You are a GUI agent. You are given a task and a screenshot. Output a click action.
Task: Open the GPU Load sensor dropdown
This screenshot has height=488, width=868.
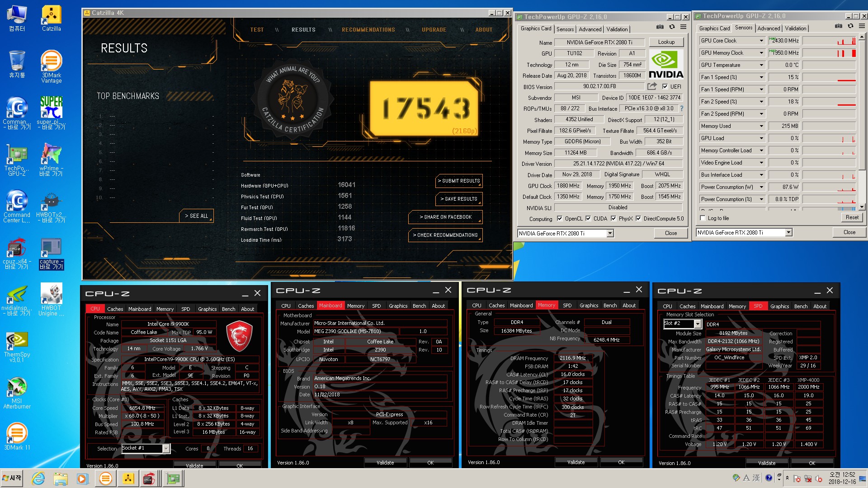pos(761,138)
